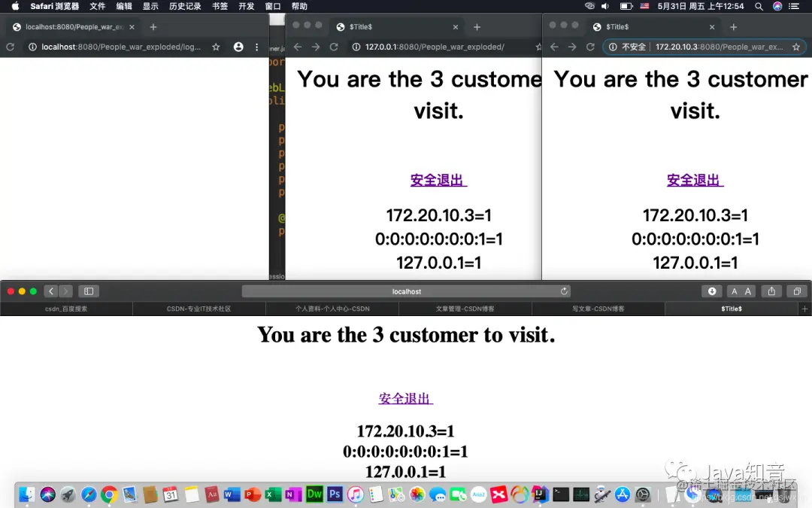Screen dimensions: 812x508
Task: Show downloads in Safari toolbar
Action: click(712, 291)
